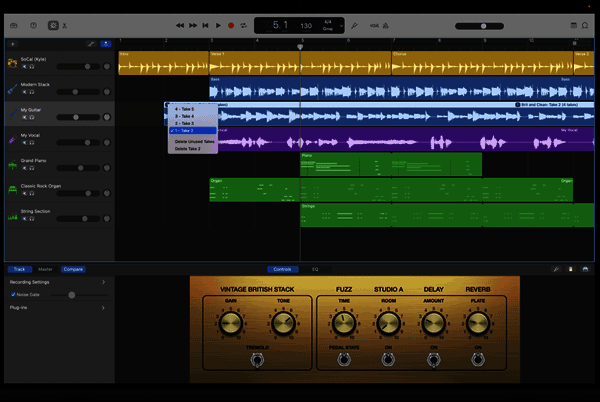Screen dimensions: 600x402
Task: Select Delete Unused Takes menu item
Action: (x=194, y=142)
